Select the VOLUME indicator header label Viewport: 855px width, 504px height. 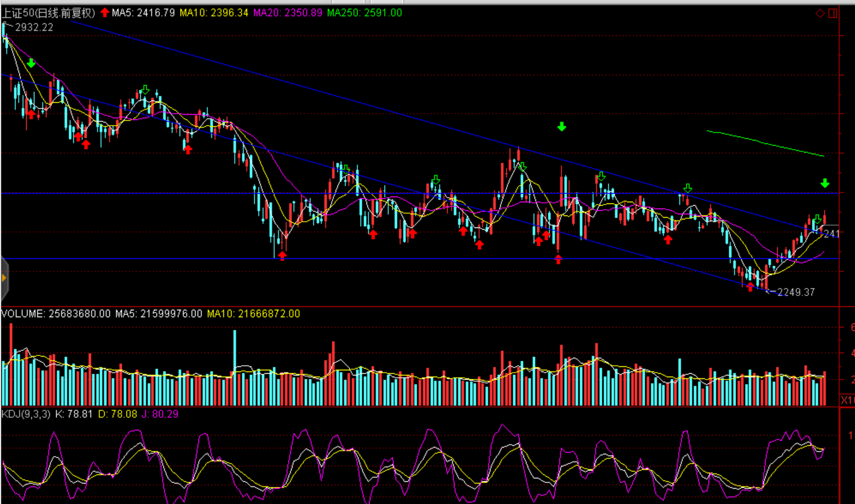(x=23, y=314)
